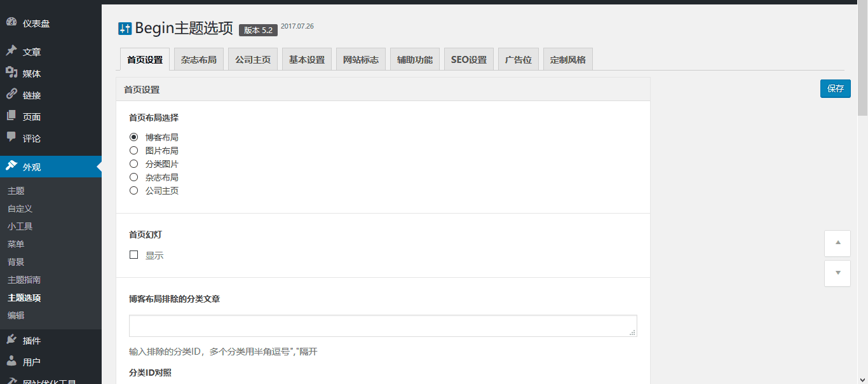
Task: Open the 页面 pages icon
Action: coord(11,116)
